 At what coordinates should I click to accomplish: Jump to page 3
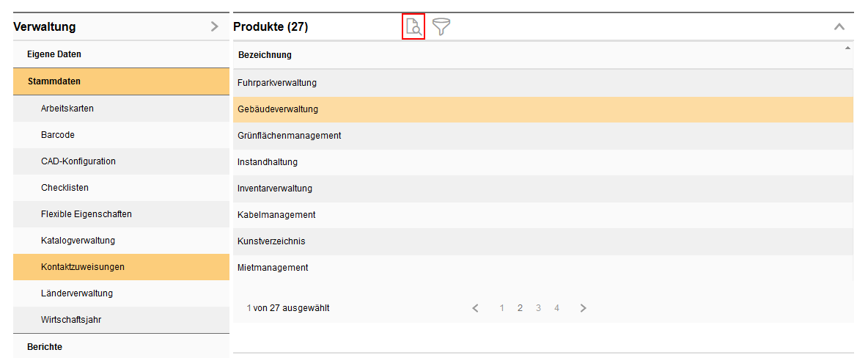point(538,308)
